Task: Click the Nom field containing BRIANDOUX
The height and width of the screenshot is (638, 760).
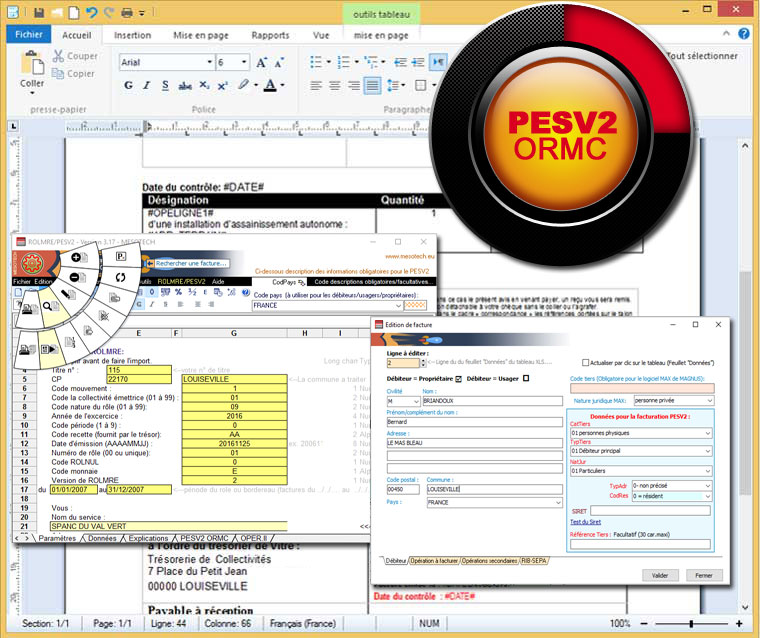Action: tap(492, 401)
